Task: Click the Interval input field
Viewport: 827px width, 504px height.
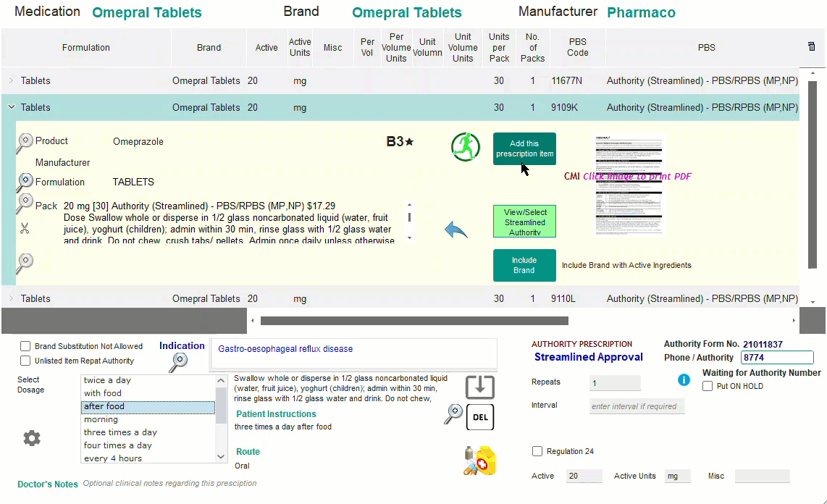Action: pos(637,406)
